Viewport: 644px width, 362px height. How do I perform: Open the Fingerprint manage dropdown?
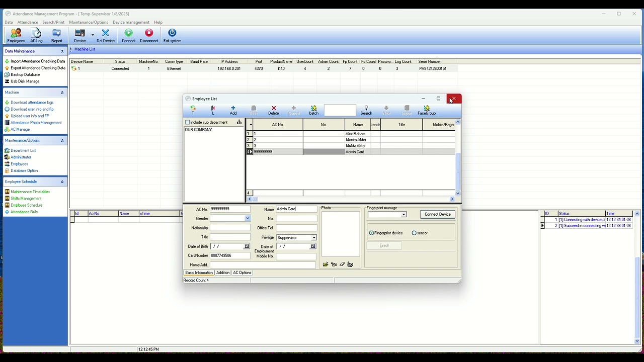pyautogui.click(x=403, y=215)
